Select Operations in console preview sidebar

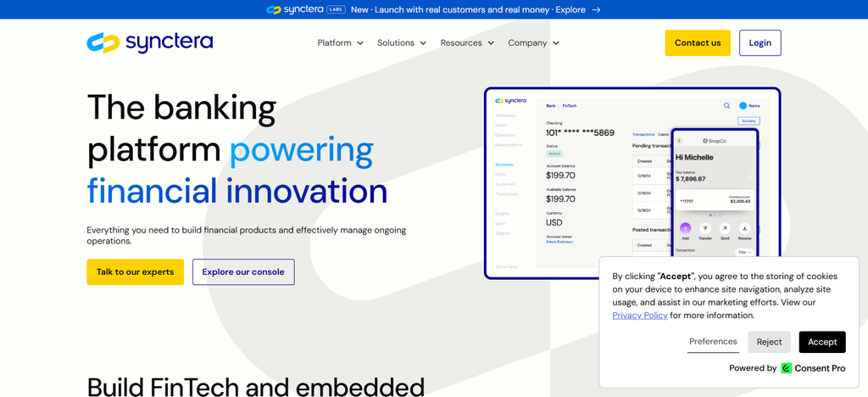point(505,135)
